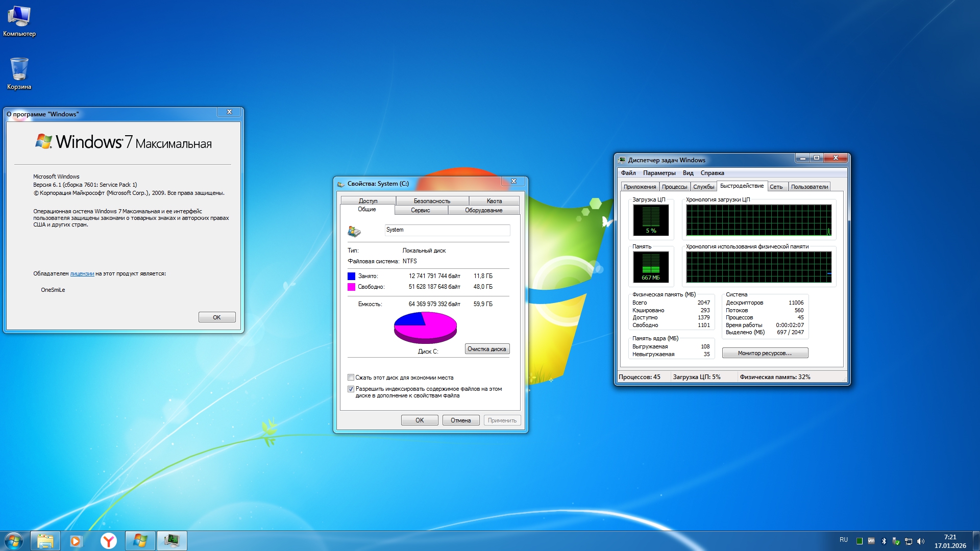Click the magenta Свободно color swatch
Screen dimensions: 980x551
coord(351,287)
